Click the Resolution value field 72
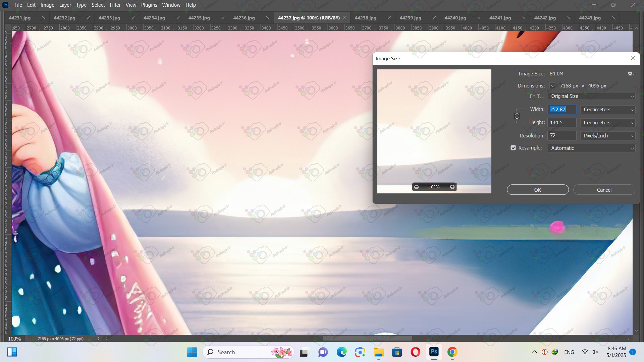 (x=562, y=136)
